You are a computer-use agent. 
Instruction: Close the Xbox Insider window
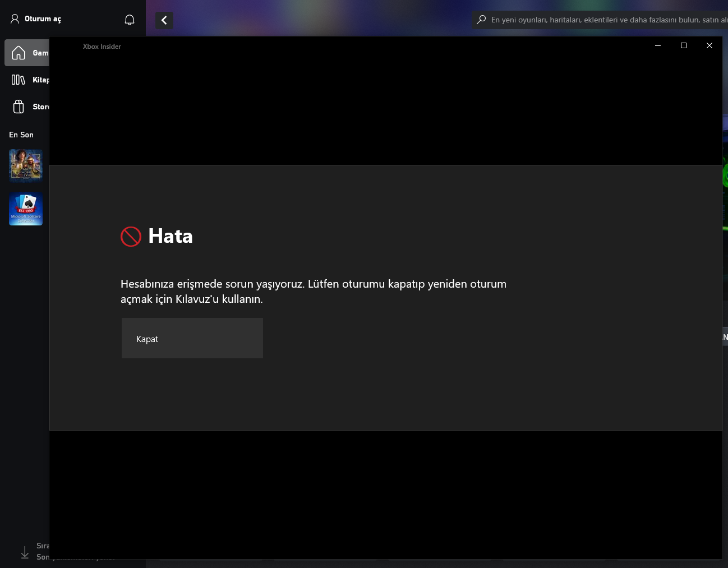[x=709, y=45]
